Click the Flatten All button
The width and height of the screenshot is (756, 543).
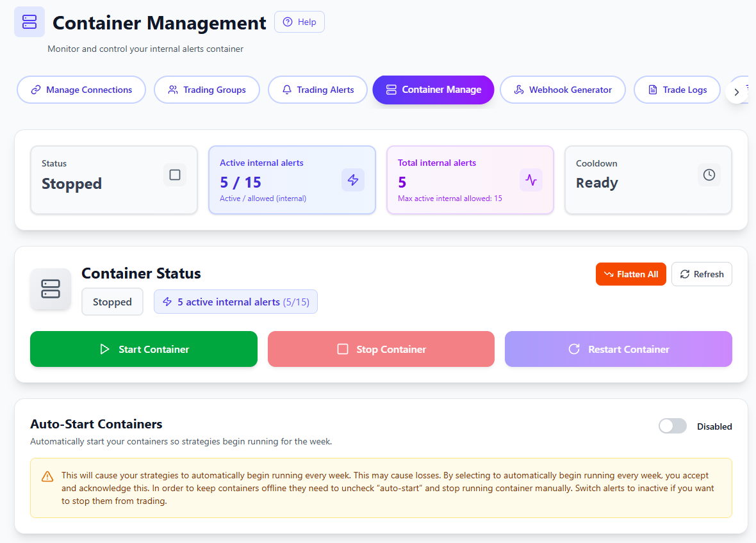(630, 274)
